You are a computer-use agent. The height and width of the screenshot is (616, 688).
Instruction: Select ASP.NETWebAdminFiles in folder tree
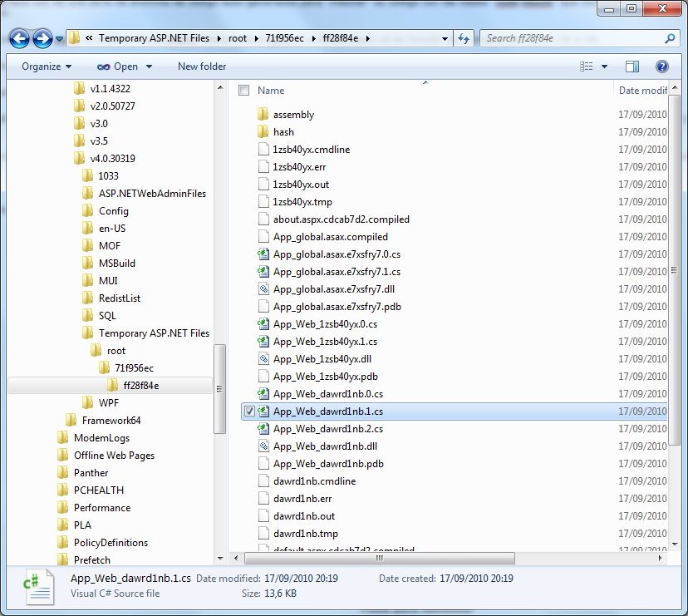(152, 193)
